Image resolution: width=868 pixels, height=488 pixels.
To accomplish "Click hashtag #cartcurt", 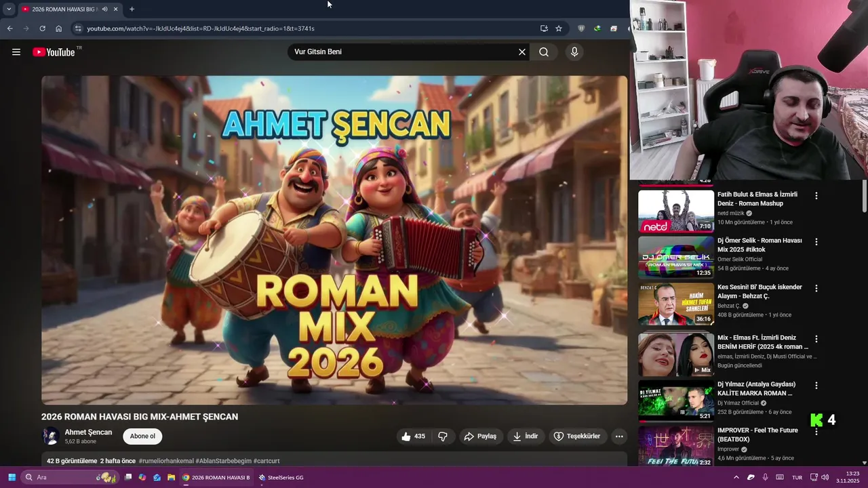I will [267, 461].
